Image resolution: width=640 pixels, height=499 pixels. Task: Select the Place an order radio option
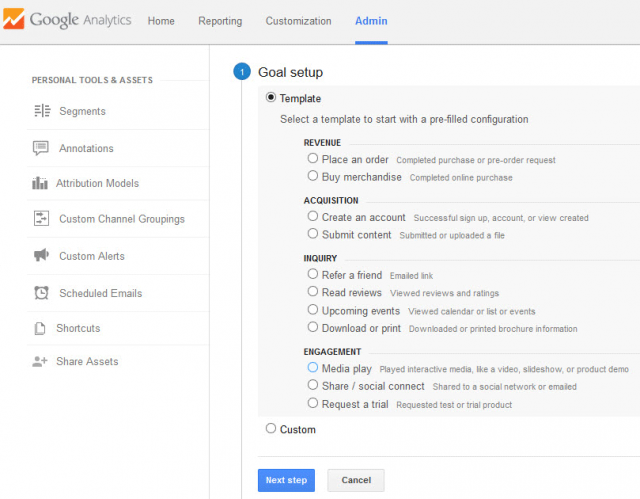[313, 158]
